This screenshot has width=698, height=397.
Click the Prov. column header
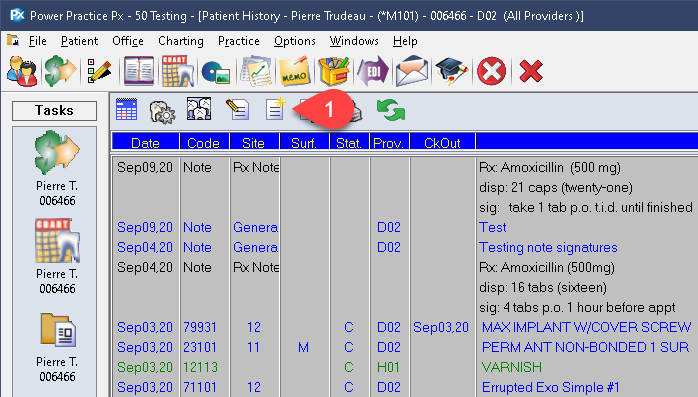point(389,142)
